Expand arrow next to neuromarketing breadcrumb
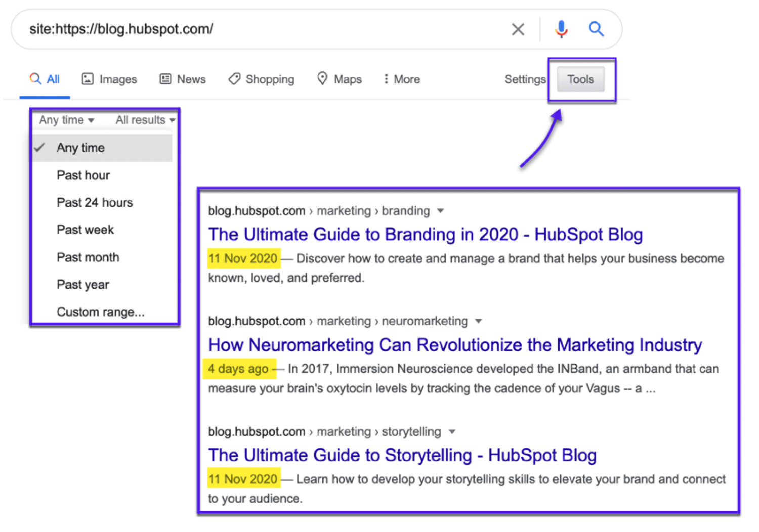This screenshot has height=532, width=759. (479, 321)
